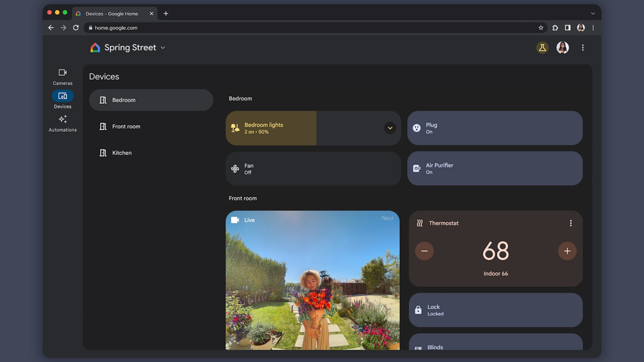The width and height of the screenshot is (644, 362).
Task: Increase thermostat temperature with plus button
Action: (x=567, y=251)
